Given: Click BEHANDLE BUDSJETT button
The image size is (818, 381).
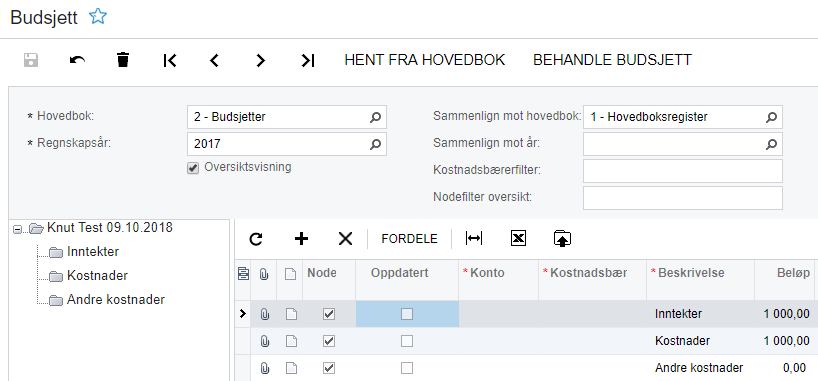Looking at the screenshot, I should click(x=612, y=60).
